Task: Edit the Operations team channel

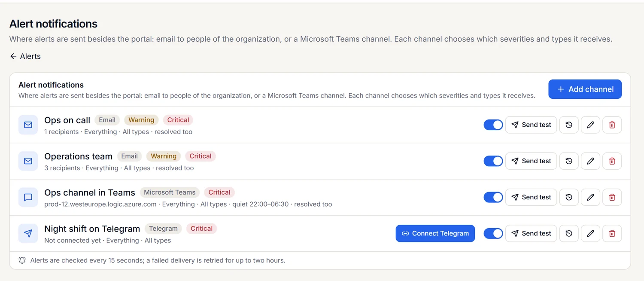Action: coord(590,161)
